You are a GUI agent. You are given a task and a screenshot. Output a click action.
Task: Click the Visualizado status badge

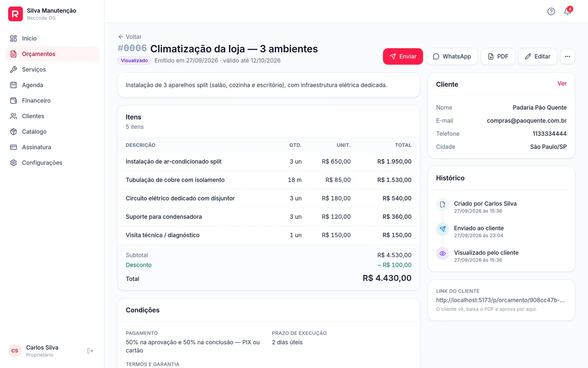pos(134,60)
